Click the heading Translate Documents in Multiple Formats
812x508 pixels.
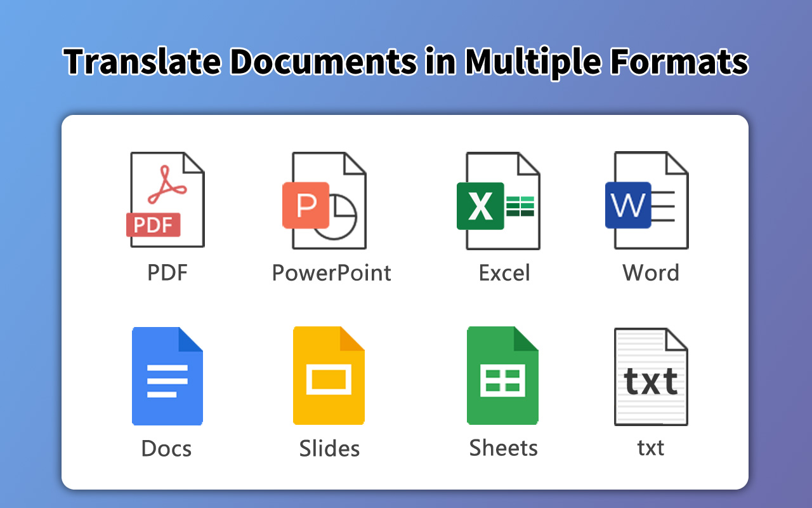[x=406, y=62]
